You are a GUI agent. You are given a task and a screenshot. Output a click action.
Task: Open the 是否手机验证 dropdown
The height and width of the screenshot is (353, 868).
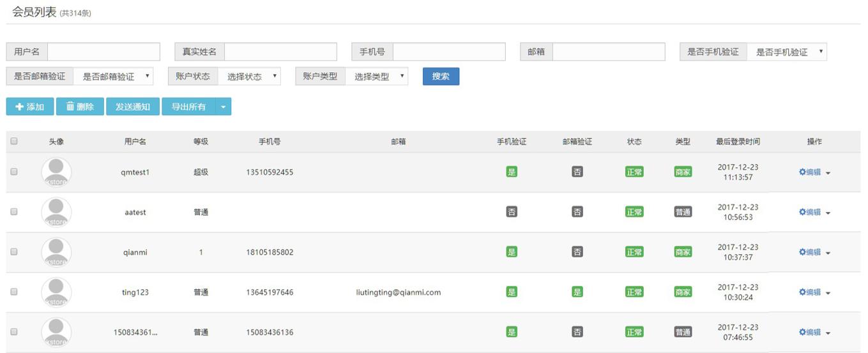[787, 52]
